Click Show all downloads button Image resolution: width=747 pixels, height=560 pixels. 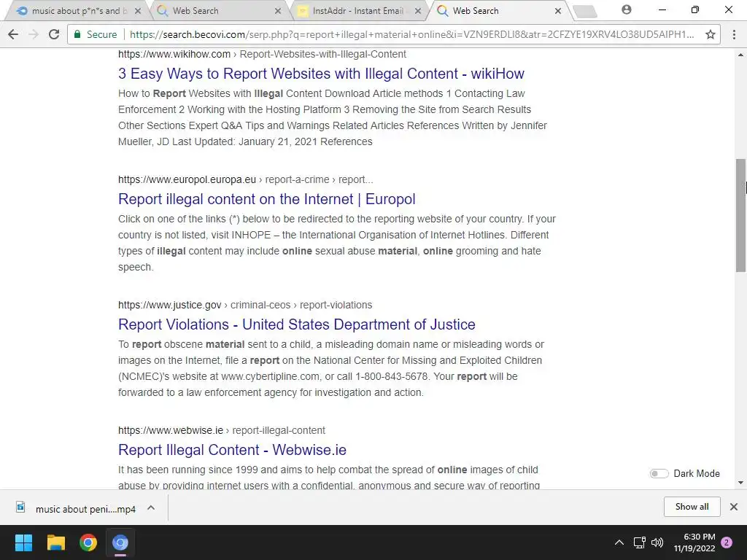click(x=692, y=507)
